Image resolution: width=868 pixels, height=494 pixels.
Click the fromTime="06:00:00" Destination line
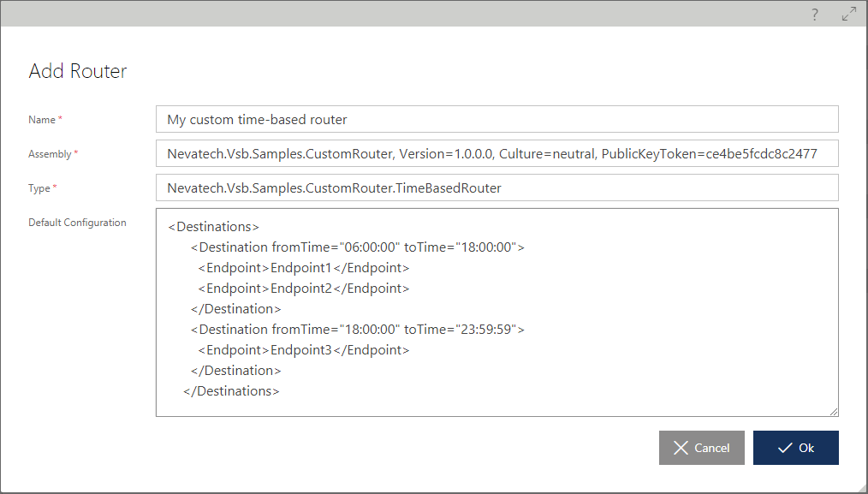358,247
